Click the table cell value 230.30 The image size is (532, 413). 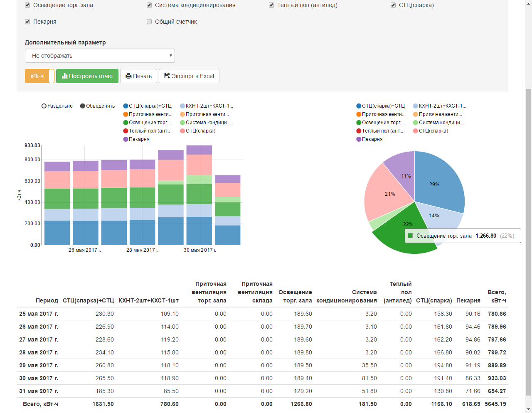(x=105, y=314)
